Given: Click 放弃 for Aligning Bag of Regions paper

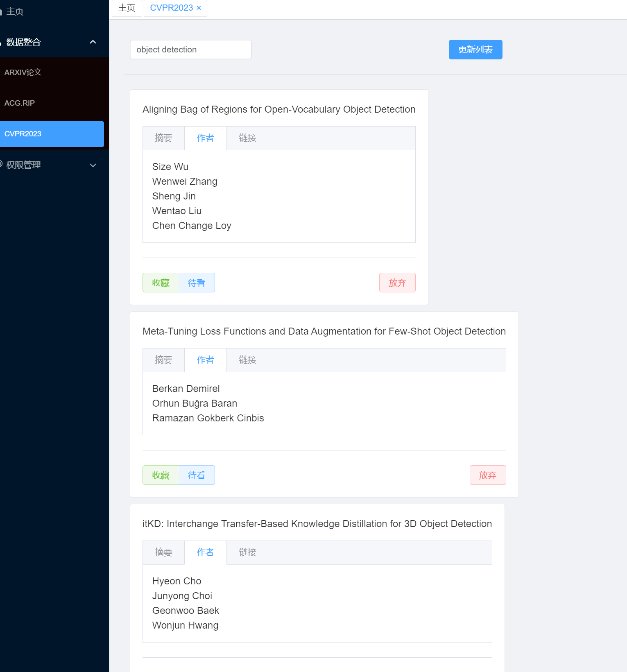Looking at the screenshot, I should [397, 283].
